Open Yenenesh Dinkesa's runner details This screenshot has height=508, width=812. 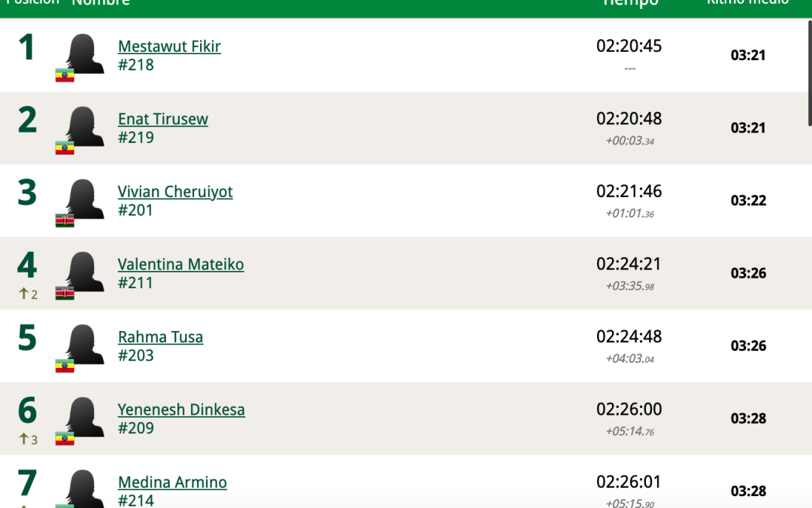pos(181,410)
